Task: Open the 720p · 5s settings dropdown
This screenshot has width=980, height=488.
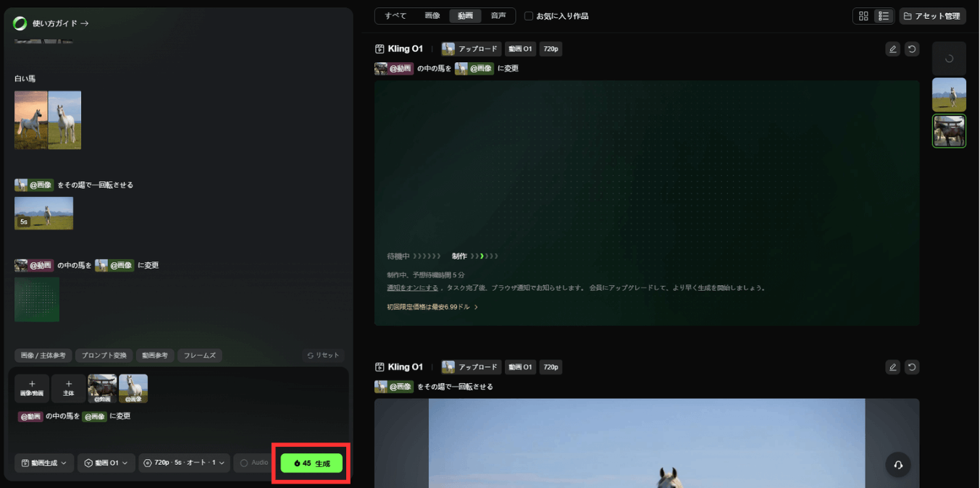Action: 184,463
